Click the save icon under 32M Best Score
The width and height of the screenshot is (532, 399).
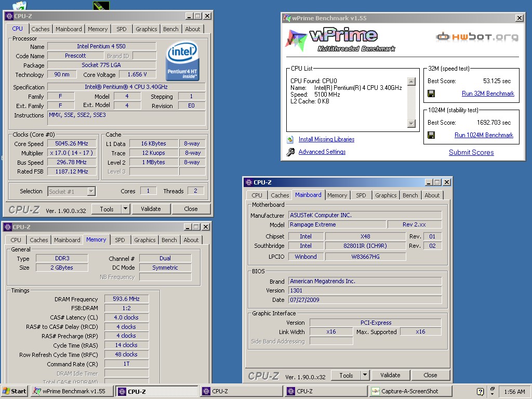(x=431, y=94)
